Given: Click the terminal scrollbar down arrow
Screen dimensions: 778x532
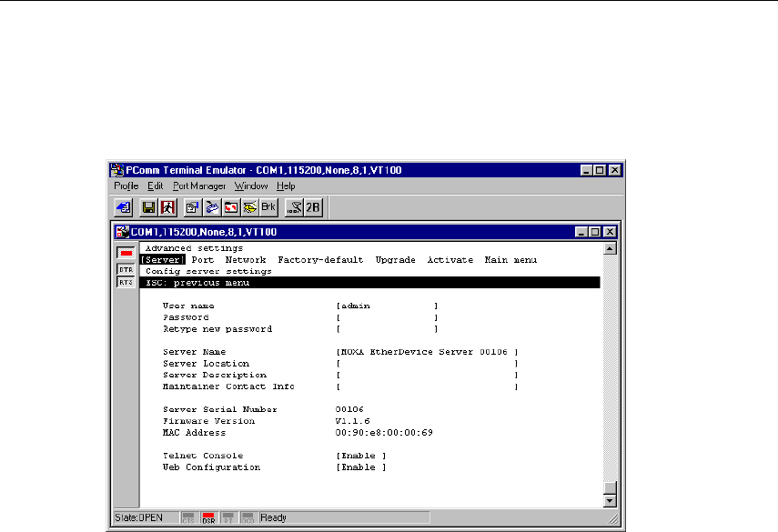Looking at the screenshot, I should 611,501.
